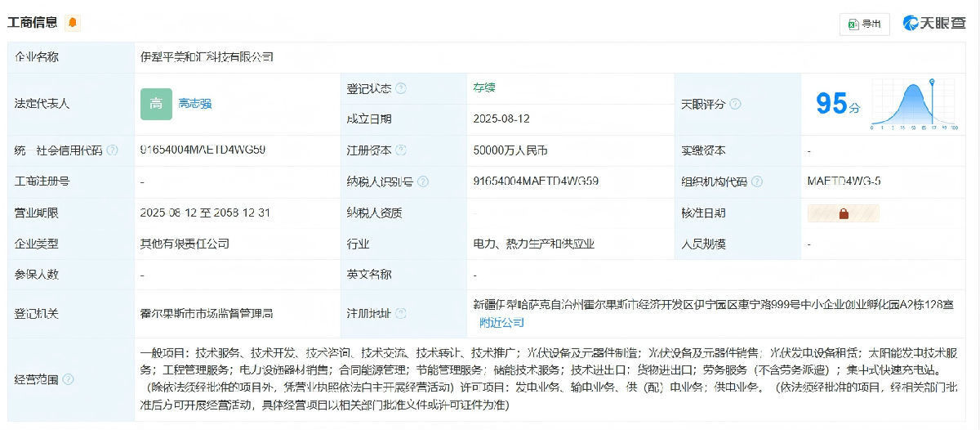Click help icon next to 组织机构代码
The height and width of the screenshot is (430, 980).
pos(755,181)
